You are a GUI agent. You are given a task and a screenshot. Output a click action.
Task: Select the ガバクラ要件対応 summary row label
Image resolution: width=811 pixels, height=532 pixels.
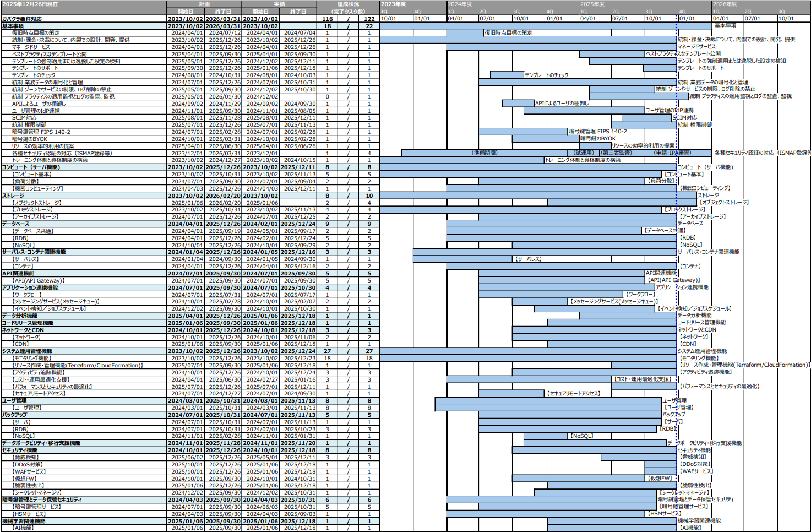22,19
